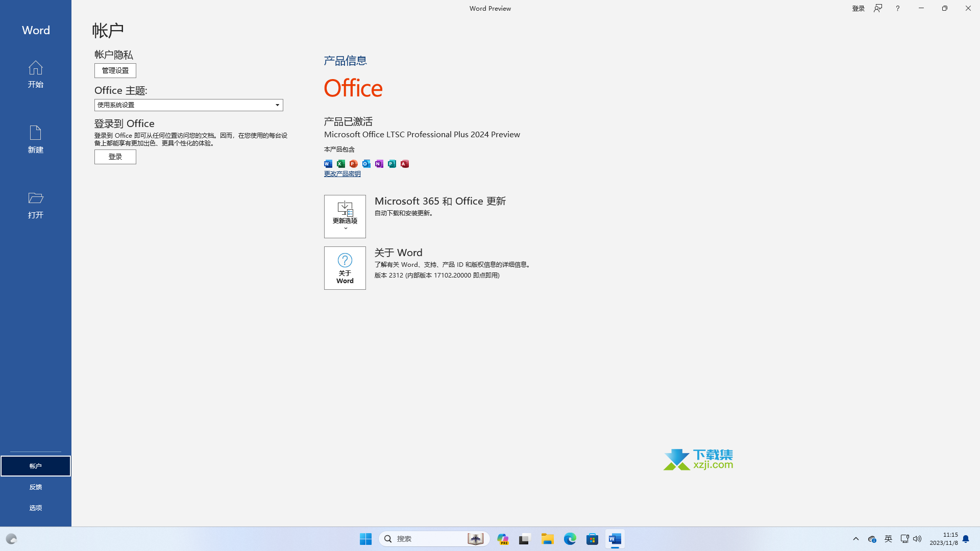Image resolution: width=980 pixels, height=551 pixels.
Task: Click the notification bell icon
Action: pyautogui.click(x=966, y=539)
